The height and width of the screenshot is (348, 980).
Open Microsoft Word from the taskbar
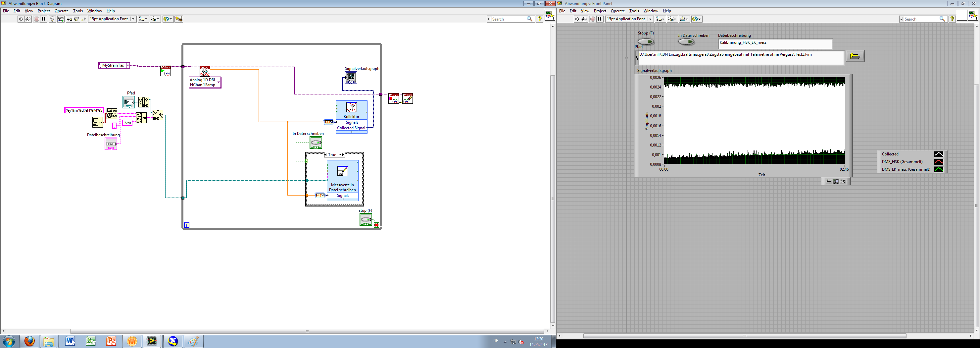(x=70, y=341)
